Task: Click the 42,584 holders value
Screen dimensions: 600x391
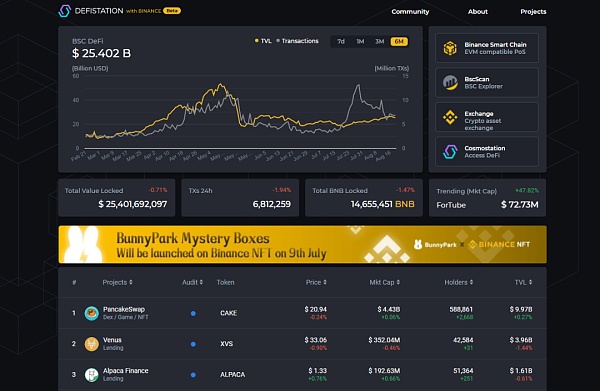Action: [463, 340]
